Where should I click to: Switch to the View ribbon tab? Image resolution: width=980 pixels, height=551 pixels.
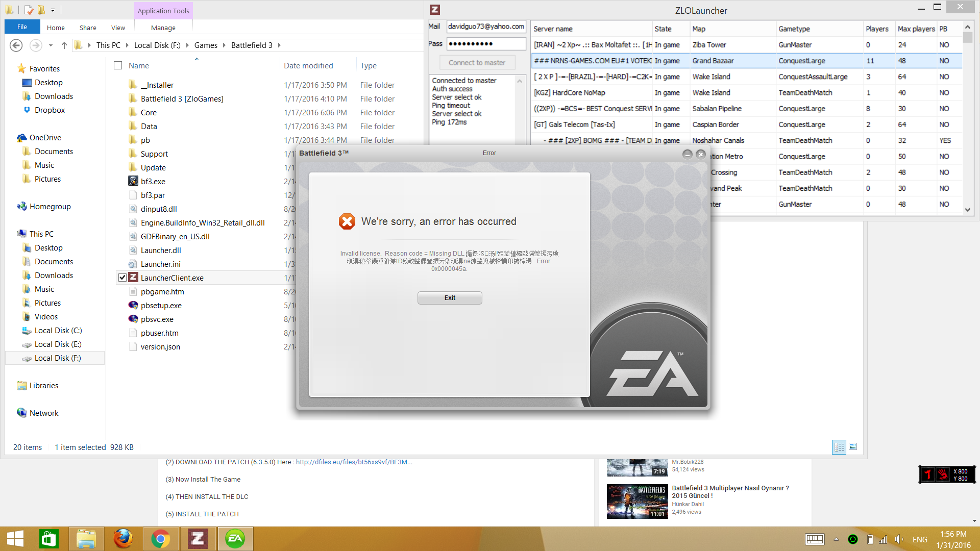pos(118,28)
